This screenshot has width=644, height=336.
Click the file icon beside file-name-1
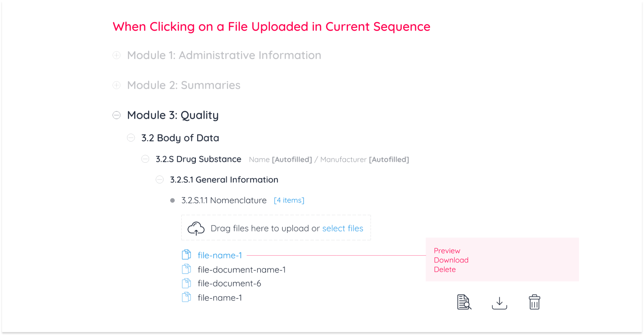(x=186, y=254)
